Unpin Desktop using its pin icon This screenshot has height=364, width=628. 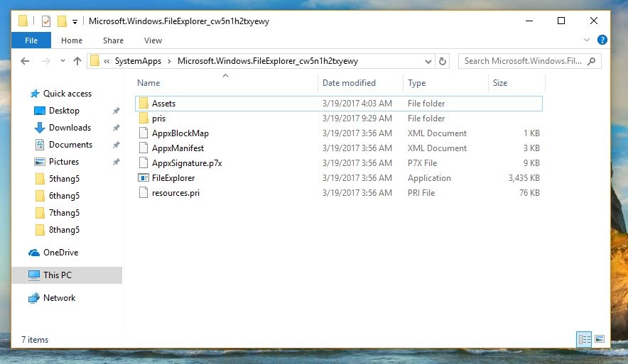(x=116, y=111)
